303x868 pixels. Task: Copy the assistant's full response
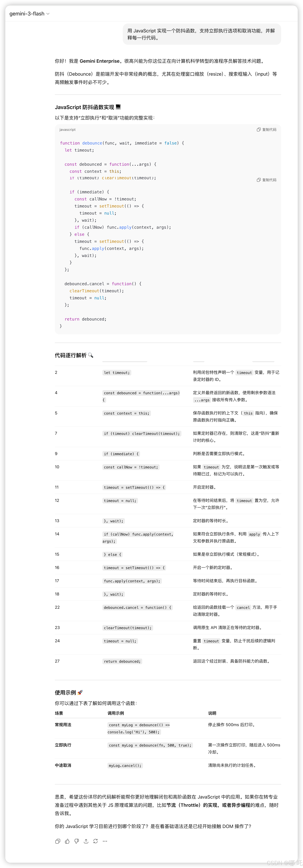58,841
